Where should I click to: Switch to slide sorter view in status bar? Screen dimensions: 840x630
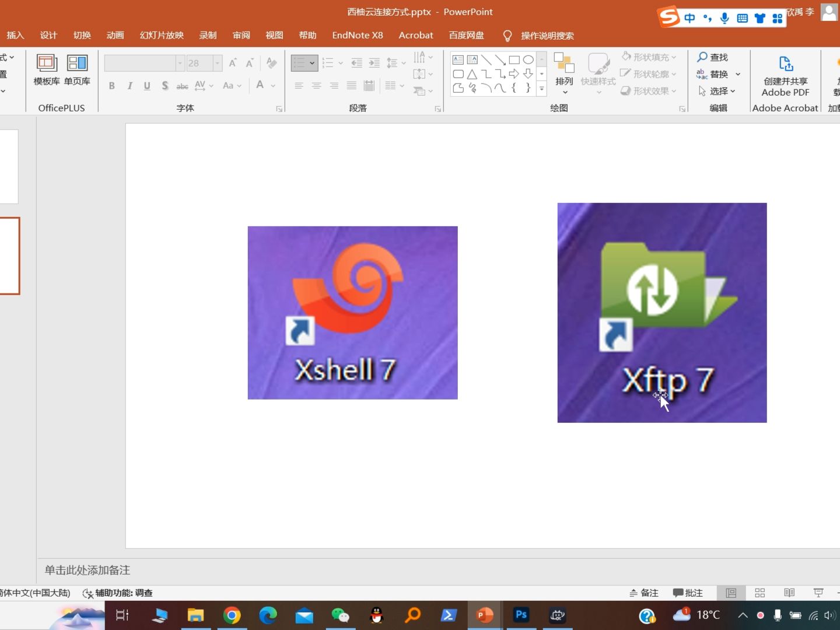(x=759, y=593)
